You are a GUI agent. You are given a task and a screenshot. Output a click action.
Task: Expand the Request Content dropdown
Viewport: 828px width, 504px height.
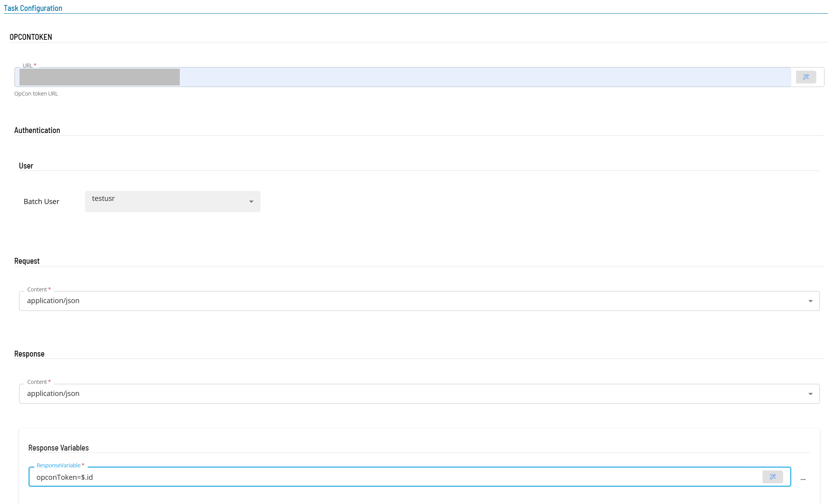click(419, 301)
